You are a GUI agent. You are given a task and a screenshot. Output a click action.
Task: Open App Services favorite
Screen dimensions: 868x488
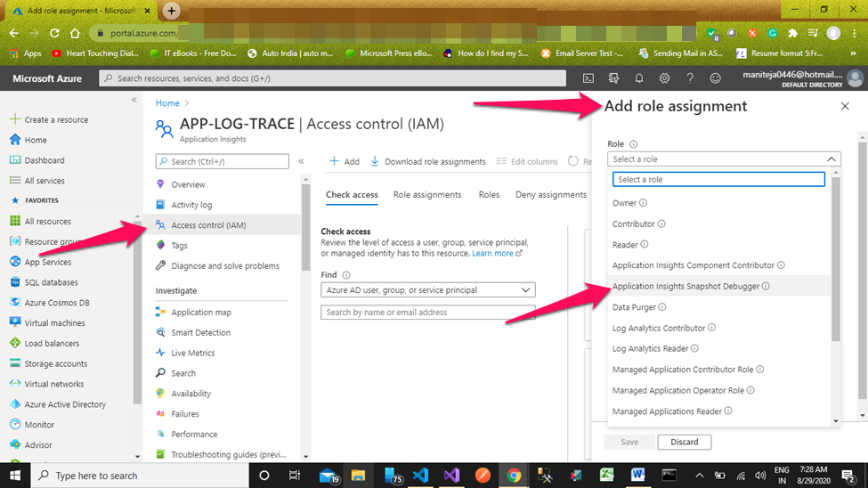[40, 262]
